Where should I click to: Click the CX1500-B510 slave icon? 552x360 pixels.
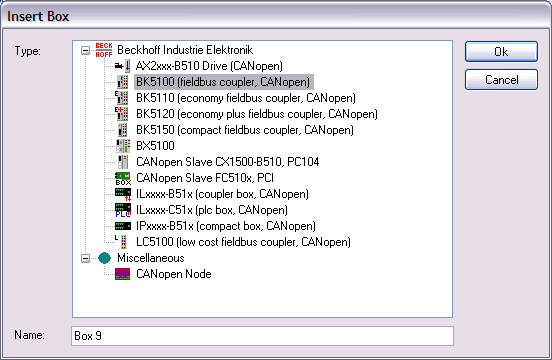pos(123,162)
